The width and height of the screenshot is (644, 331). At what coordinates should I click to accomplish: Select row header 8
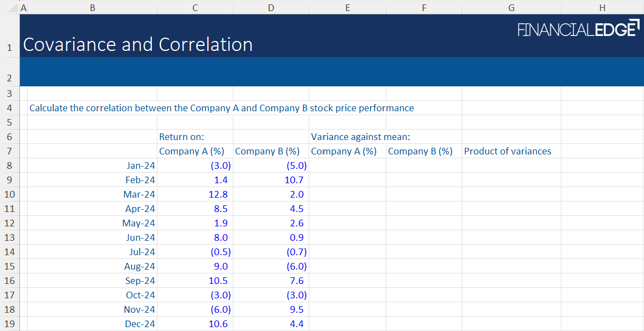9,165
